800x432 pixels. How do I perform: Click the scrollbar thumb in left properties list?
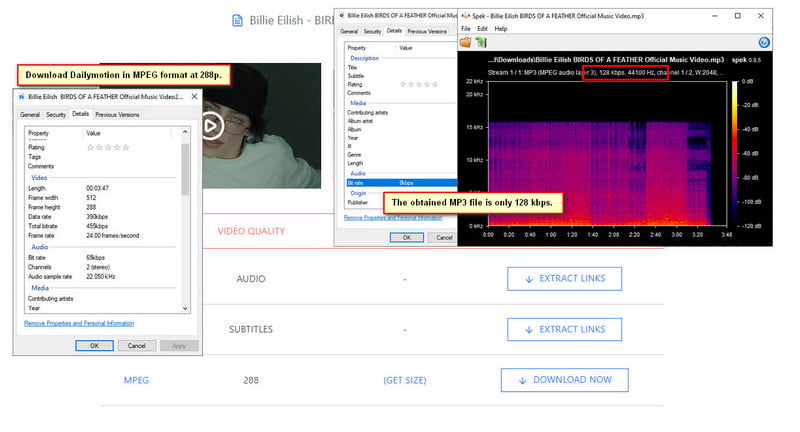tap(185, 169)
